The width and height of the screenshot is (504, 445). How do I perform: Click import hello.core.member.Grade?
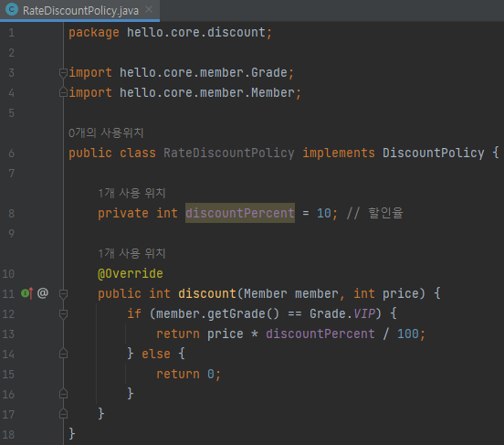point(181,72)
